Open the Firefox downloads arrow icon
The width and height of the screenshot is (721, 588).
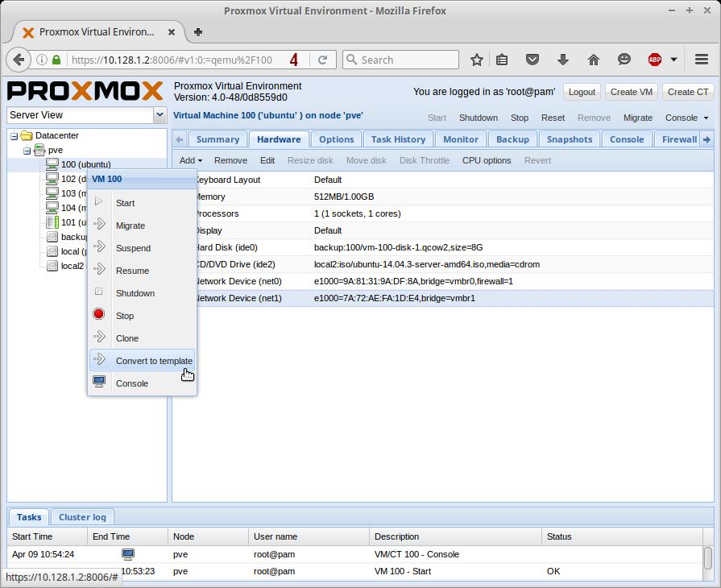(x=563, y=60)
